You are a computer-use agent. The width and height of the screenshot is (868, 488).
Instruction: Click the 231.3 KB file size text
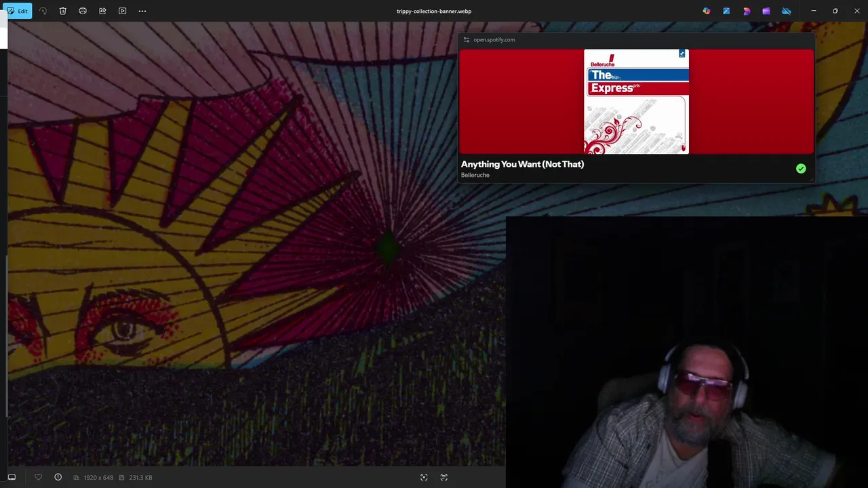click(x=140, y=478)
